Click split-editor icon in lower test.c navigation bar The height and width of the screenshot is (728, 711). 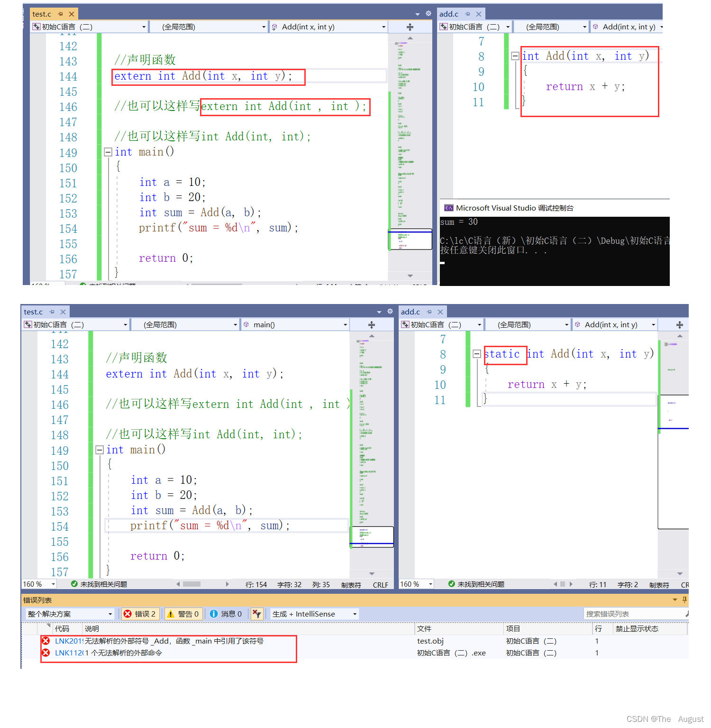point(372,325)
